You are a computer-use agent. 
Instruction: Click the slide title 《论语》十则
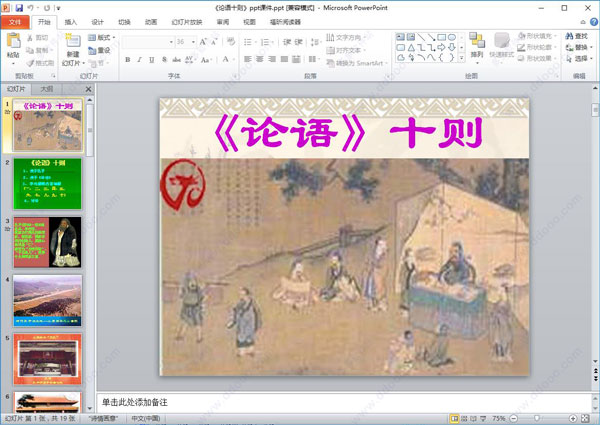(348, 132)
